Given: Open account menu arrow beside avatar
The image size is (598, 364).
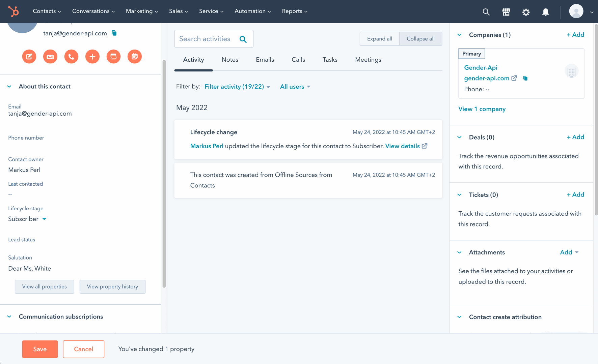Looking at the screenshot, I should pos(592,12).
